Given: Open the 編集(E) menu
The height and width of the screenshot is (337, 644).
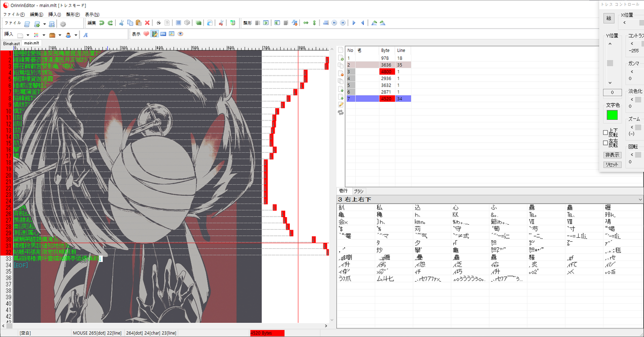Looking at the screenshot, I should coord(37,15).
